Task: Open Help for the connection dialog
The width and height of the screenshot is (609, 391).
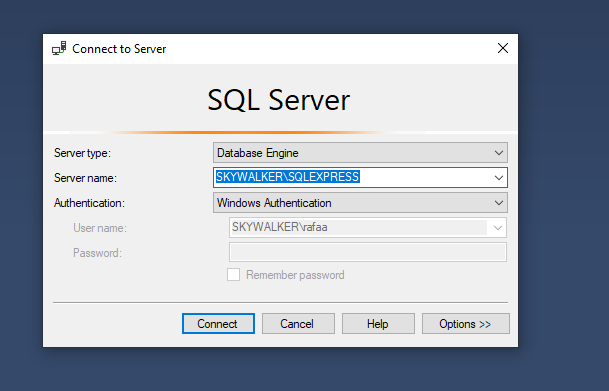Action: [378, 323]
